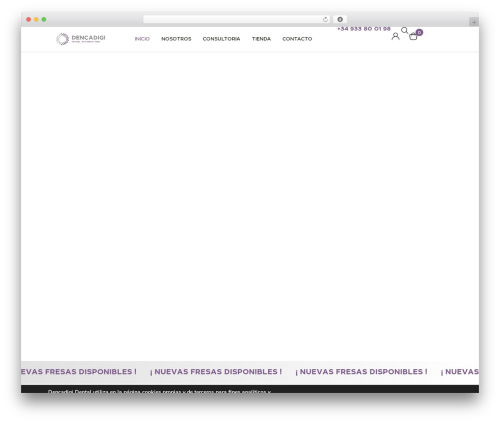Image resolution: width=500 pixels, height=423 pixels.
Task: Open the search magnifier icon
Action: 404,30
